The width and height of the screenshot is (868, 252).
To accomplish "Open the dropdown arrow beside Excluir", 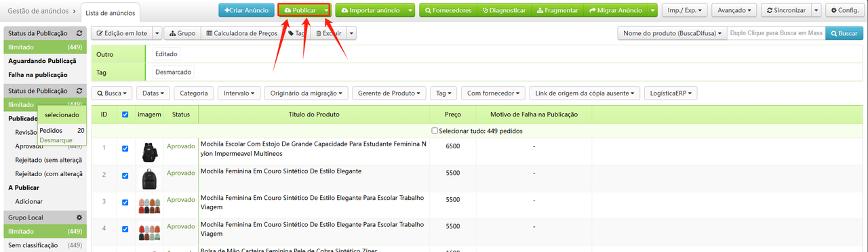I will (351, 33).
